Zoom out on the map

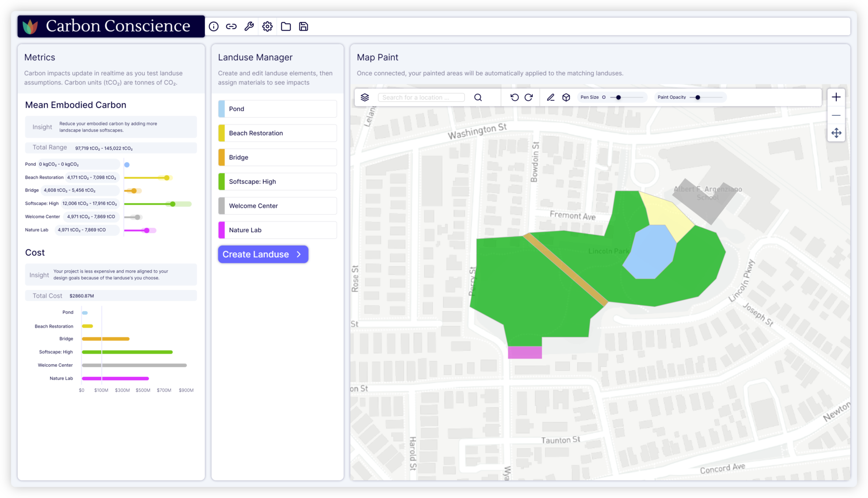pos(836,115)
